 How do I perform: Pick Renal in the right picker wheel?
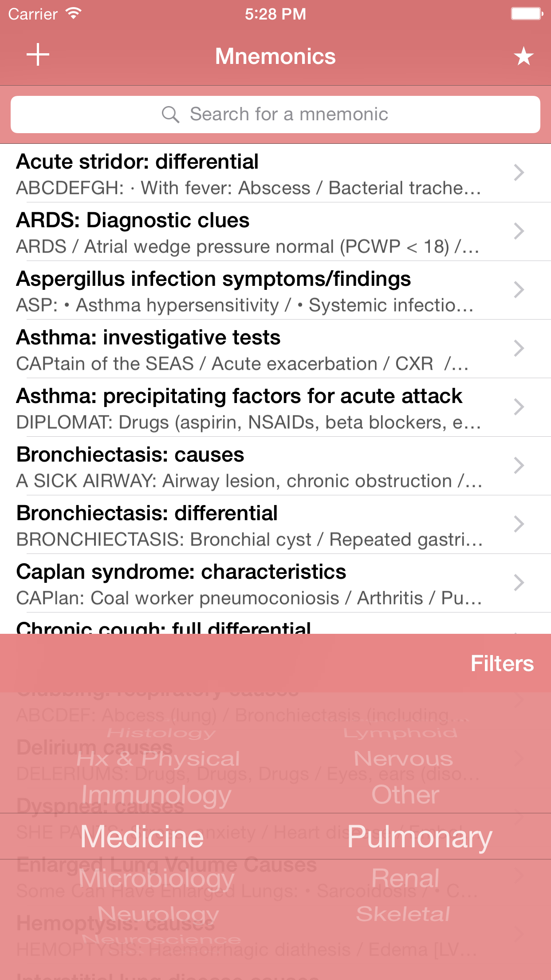[405, 878]
